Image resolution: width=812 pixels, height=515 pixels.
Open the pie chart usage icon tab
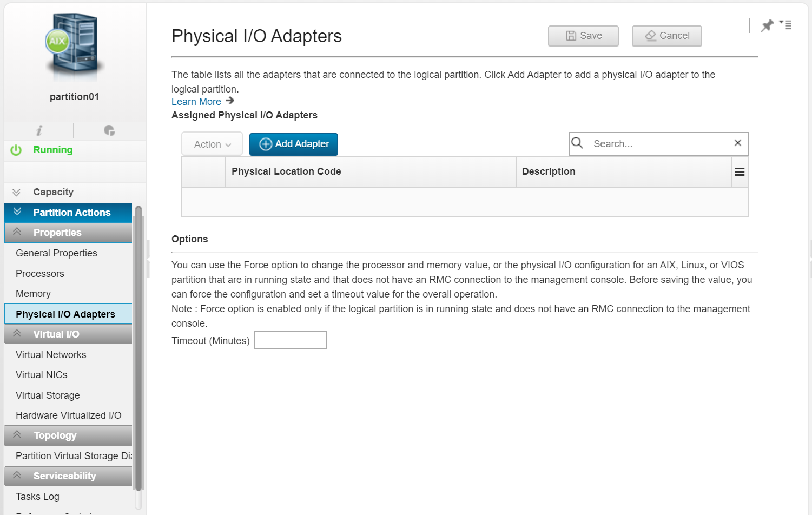[x=109, y=130]
